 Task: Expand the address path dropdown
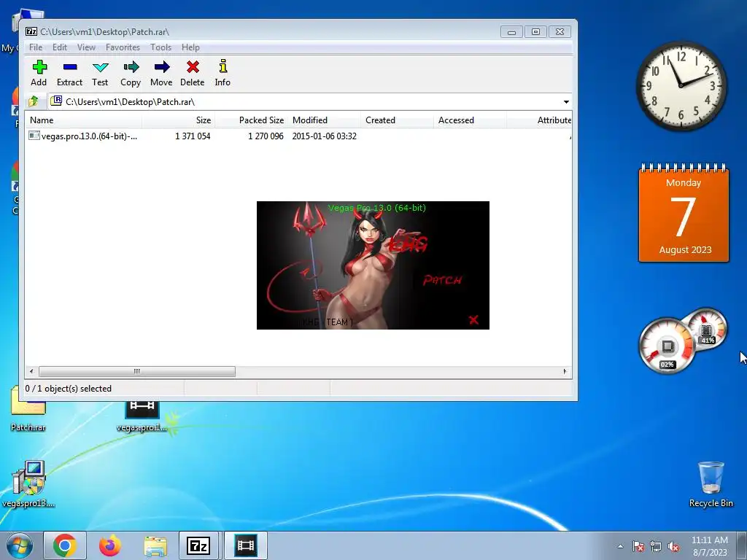[x=566, y=102]
